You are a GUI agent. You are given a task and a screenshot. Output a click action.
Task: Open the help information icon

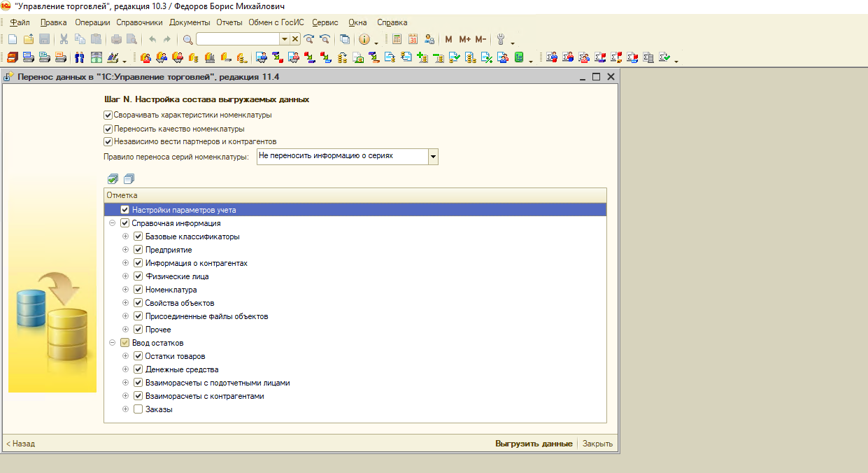click(364, 39)
